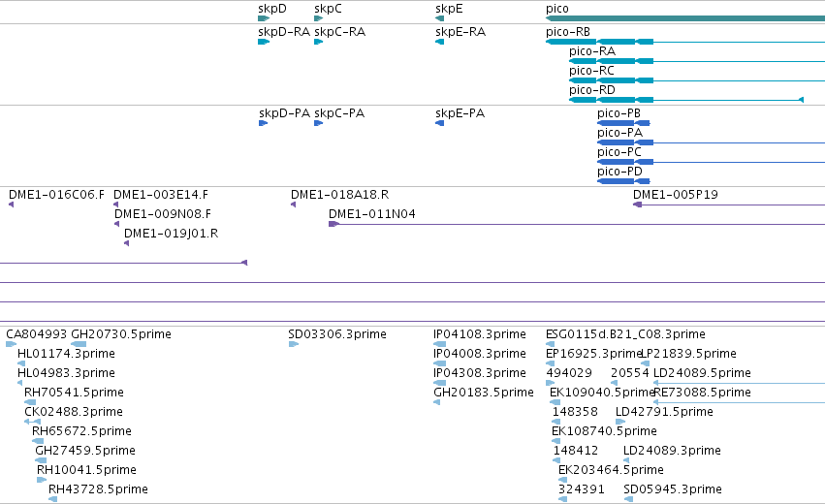Click the EK108740.5prime label

click(604, 431)
